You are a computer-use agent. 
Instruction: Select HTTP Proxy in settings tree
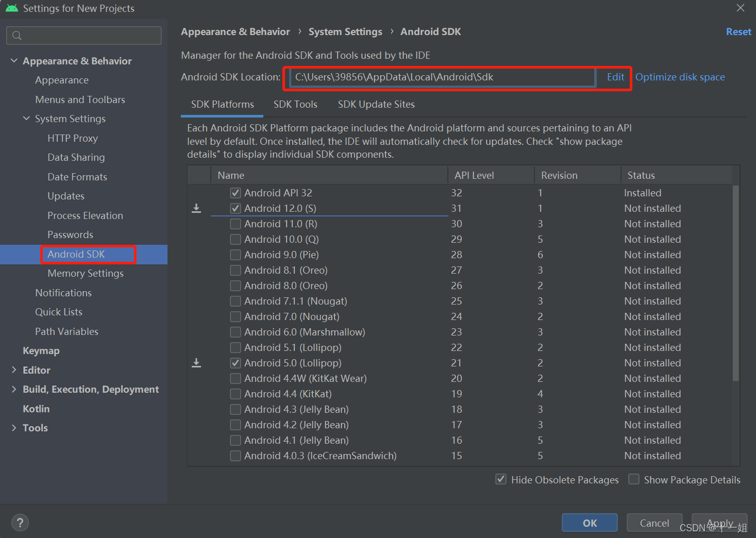point(73,138)
